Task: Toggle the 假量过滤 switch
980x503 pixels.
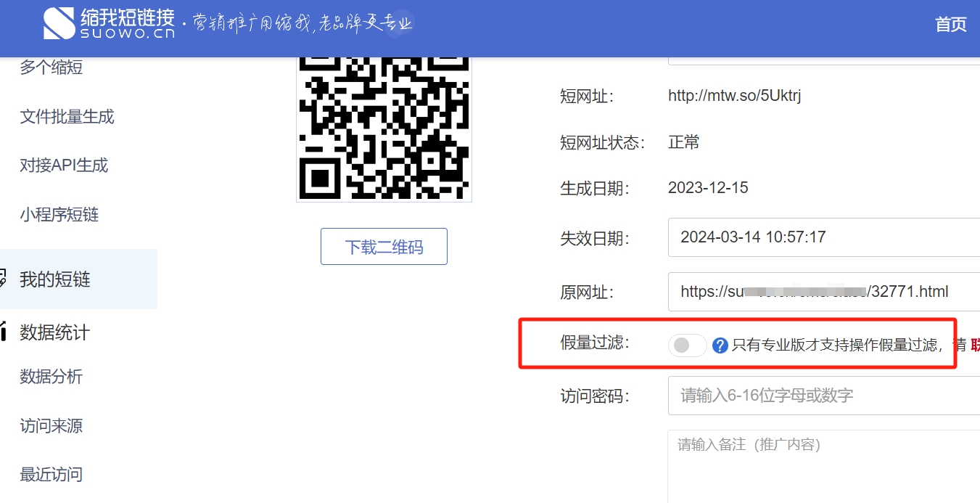Action: pos(687,345)
